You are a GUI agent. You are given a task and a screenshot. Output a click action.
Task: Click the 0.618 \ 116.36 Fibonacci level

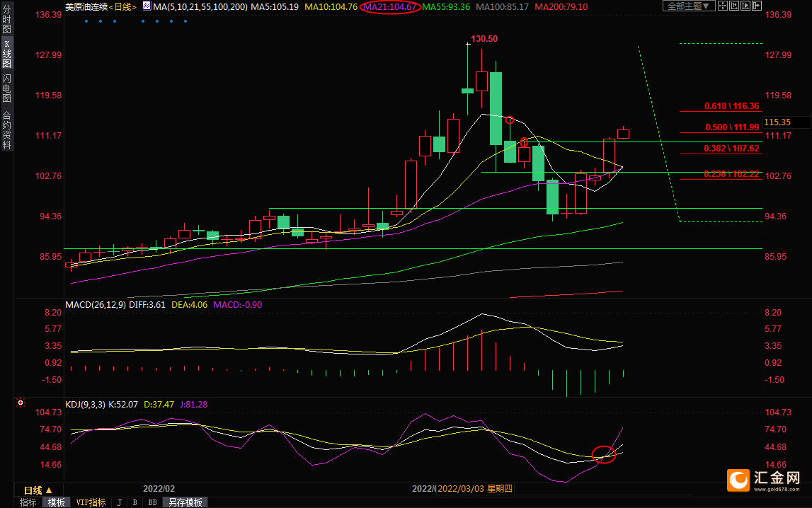coord(732,106)
